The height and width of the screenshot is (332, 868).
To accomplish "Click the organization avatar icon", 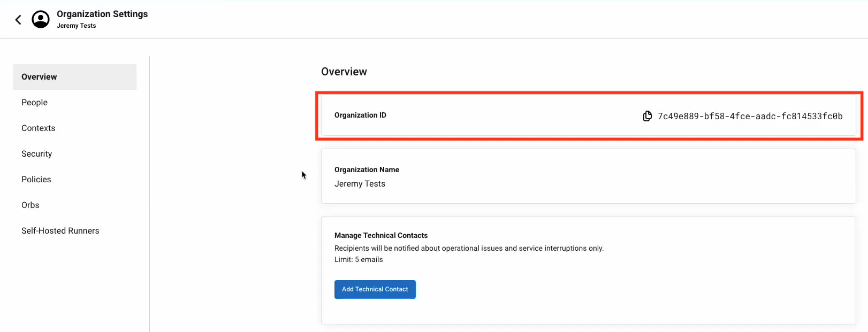I will coord(41,19).
